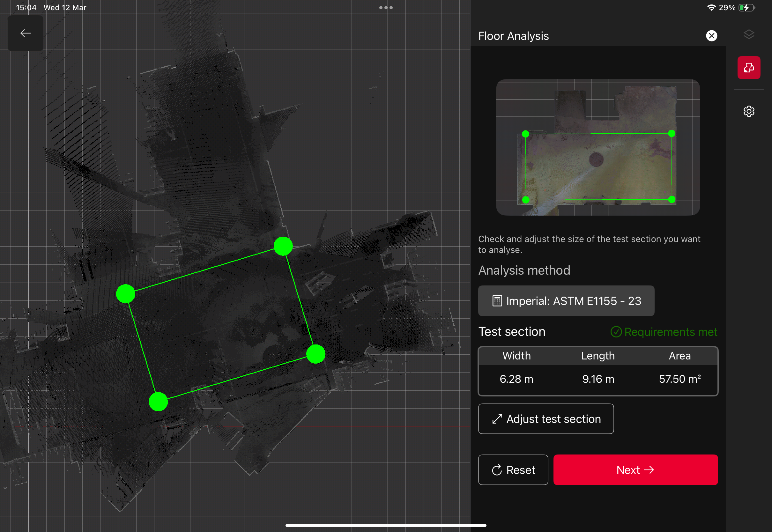Tap the floor preview thumbnail image
The image size is (772, 532).
click(598, 147)
